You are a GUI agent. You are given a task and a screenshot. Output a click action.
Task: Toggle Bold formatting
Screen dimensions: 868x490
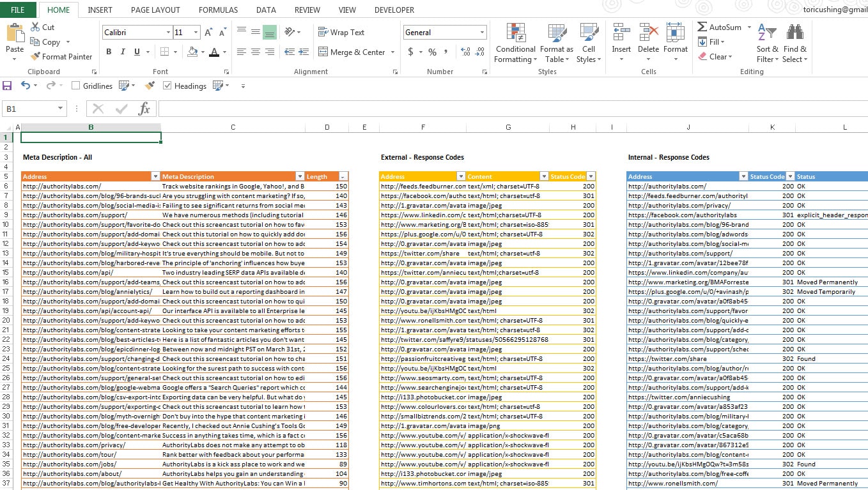pyautogui.click(x=109, y=52)
